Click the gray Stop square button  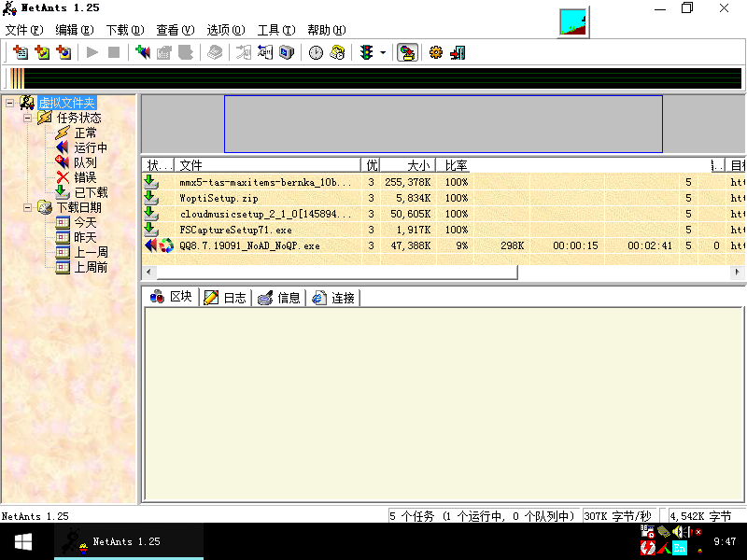click(114, 52)
